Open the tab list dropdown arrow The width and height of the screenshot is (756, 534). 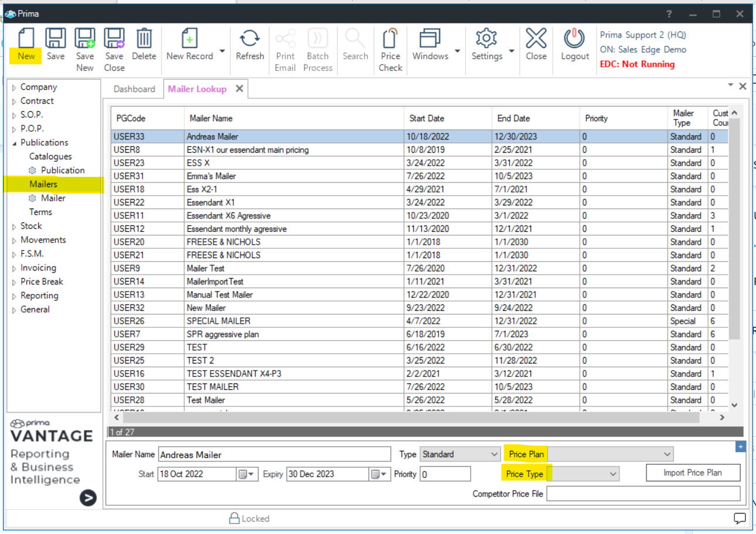click(x=731, y=85)
